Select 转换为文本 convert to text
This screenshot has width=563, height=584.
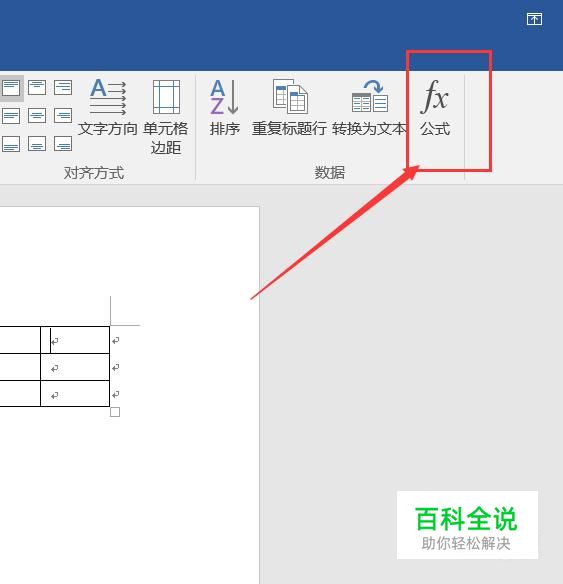(369, 107)
